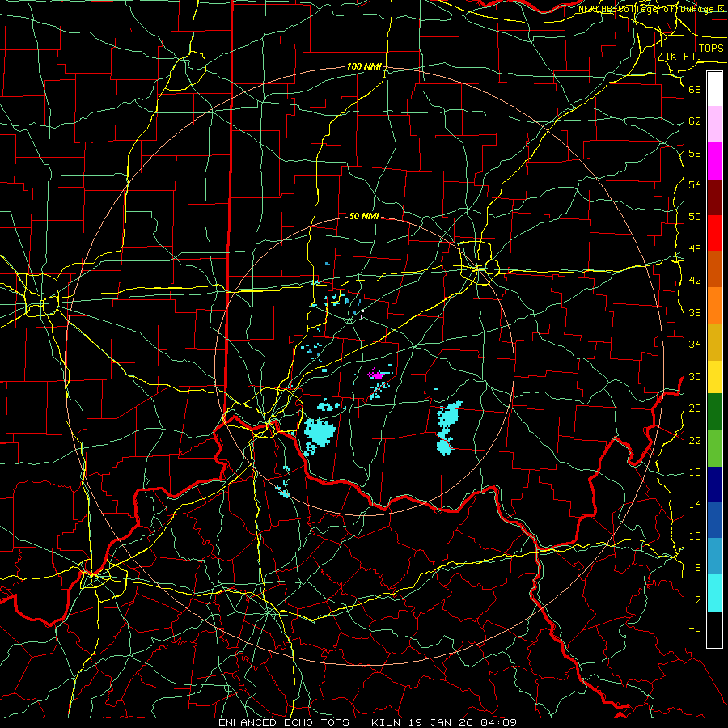Select the light pink legend color band
Image resolution: width=728 pixels, height=728 pixels.
click(x=714, y=125)
